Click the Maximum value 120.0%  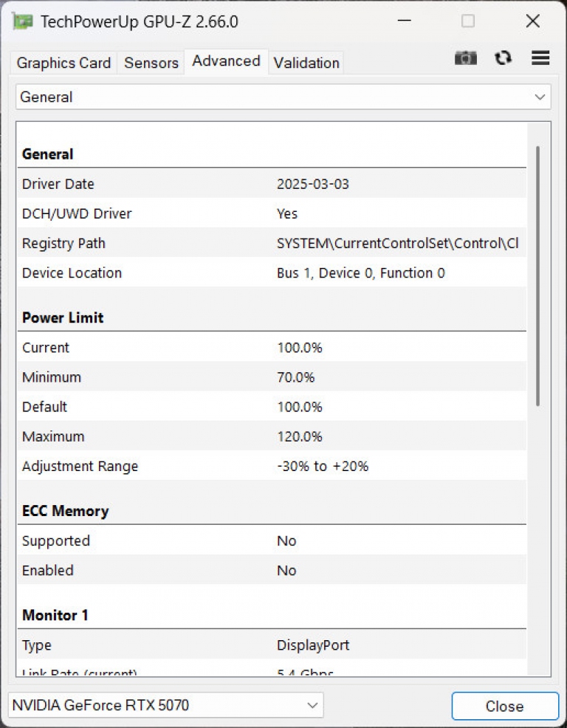[300, 437]
